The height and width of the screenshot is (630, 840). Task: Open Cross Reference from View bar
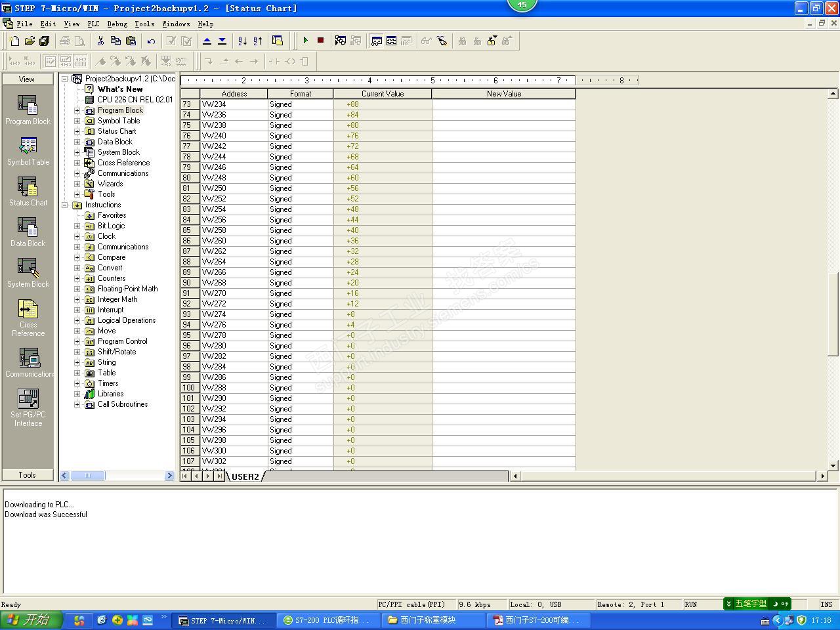(x=28, y=318)
